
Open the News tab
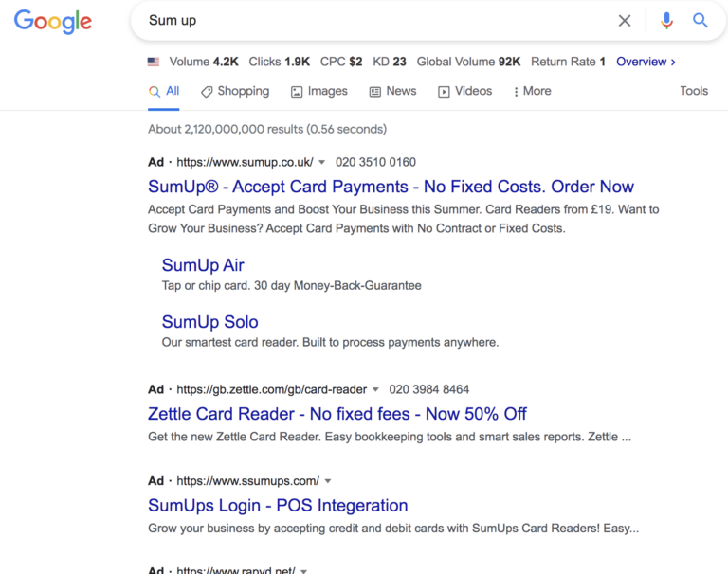392,92
